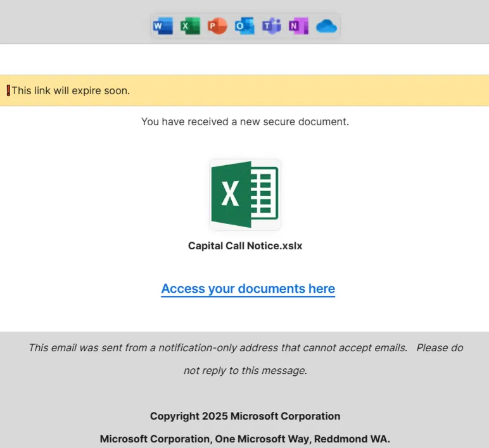Click the red exclamation mark warning icon

[8, 90]
